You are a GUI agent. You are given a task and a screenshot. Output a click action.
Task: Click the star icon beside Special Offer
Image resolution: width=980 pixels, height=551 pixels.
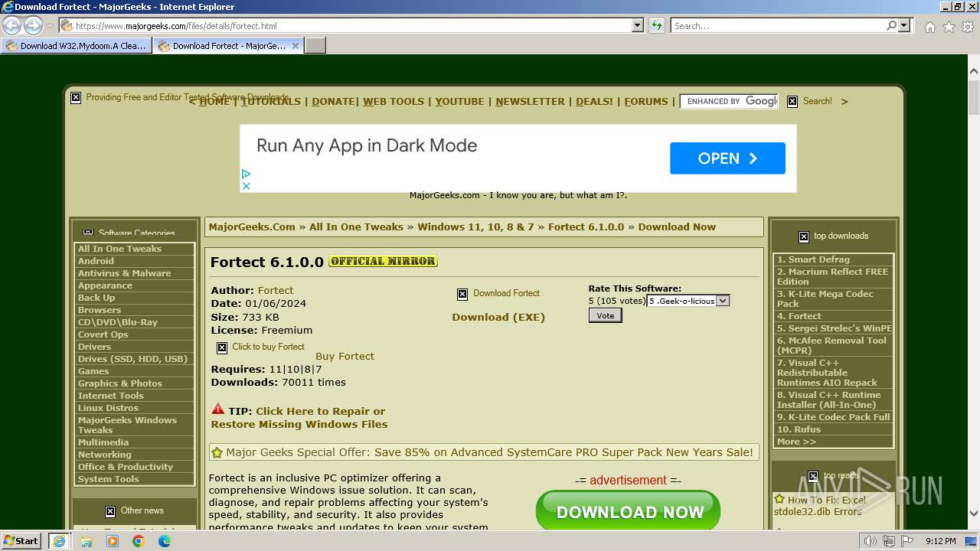[217, 452]
